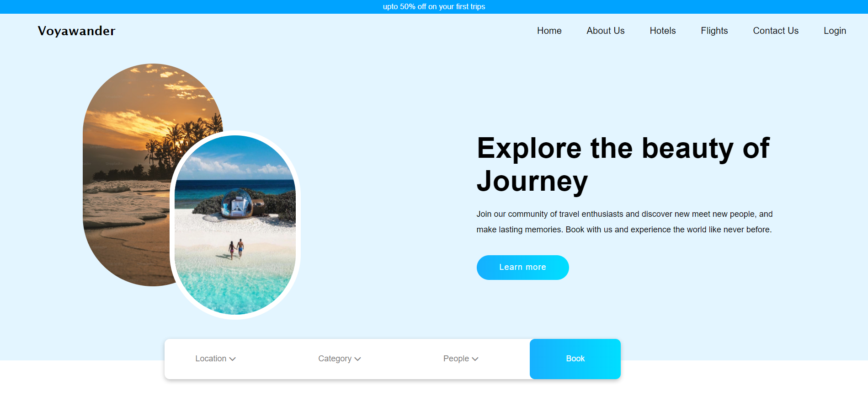Click the Explore the beauty of Journey heading
Viewport: 868px width, 397px height.
click(x=623, y=165)
